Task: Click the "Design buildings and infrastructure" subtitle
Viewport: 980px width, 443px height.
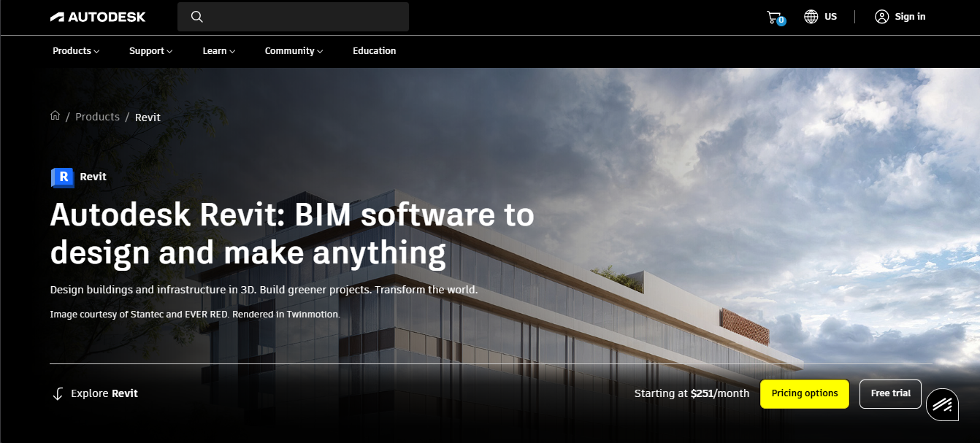Action: point(264,290)
